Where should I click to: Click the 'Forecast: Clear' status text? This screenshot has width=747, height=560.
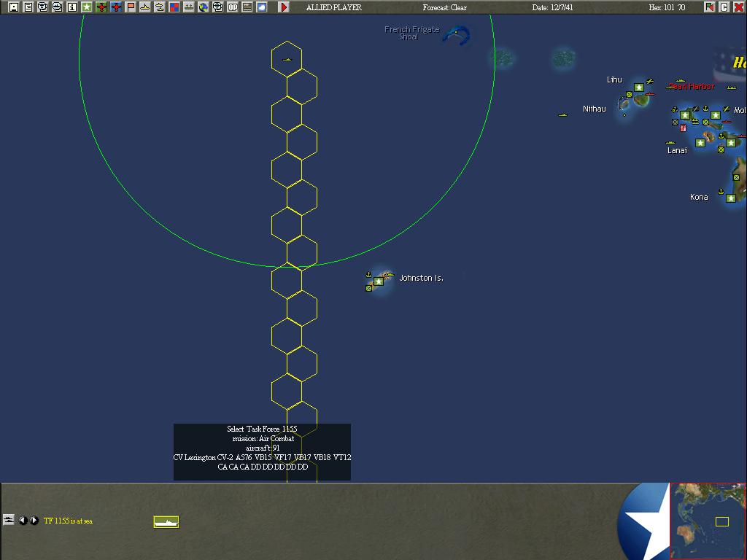444,7
